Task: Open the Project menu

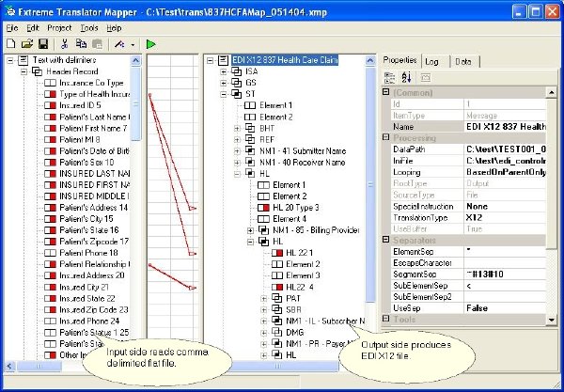Action: point(59,28)
